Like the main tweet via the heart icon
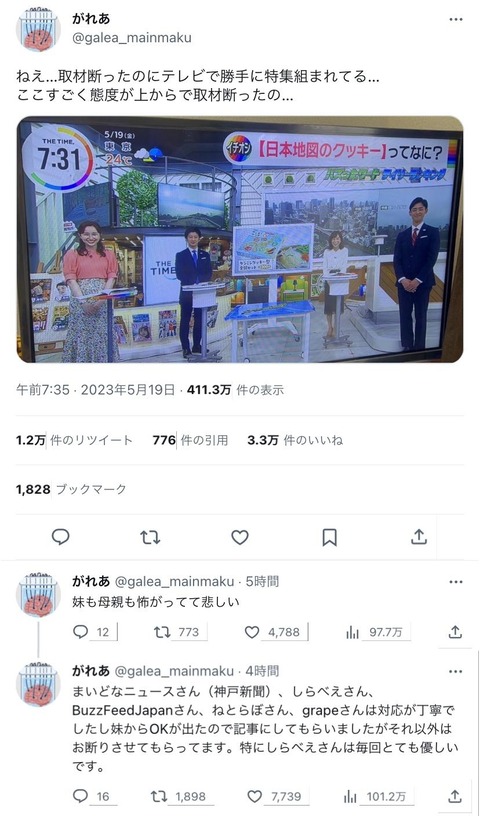This screenshot has height=816, width=480. [240, 537]
